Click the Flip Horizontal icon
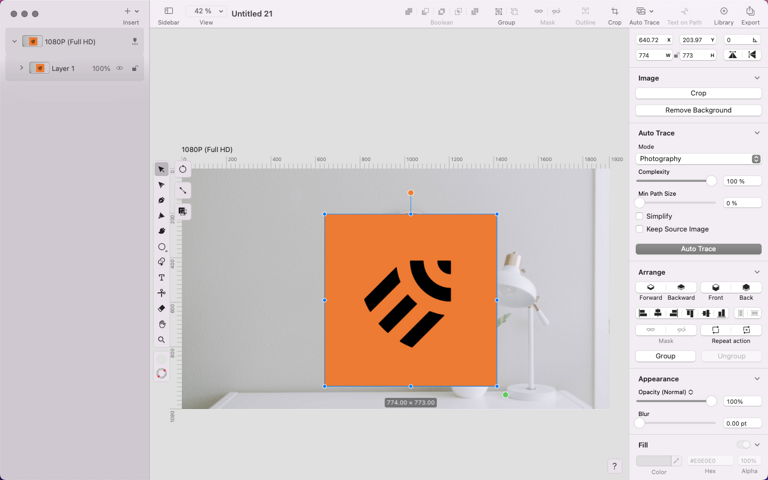768x480 pixels. point(733,55)
